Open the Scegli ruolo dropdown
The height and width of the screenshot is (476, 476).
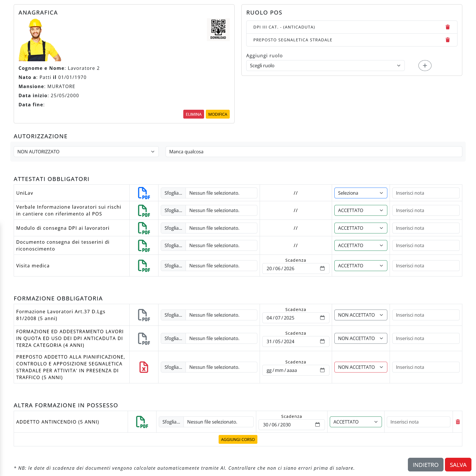325,66
